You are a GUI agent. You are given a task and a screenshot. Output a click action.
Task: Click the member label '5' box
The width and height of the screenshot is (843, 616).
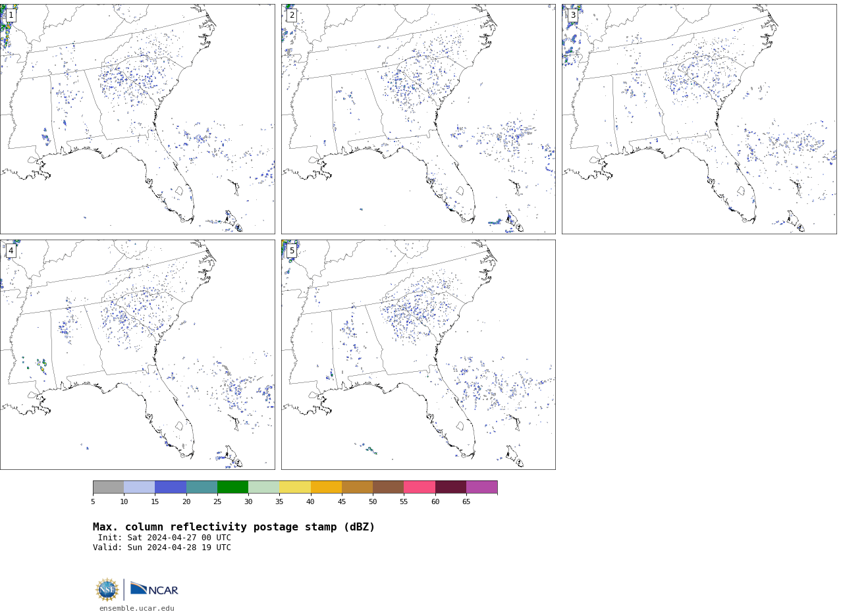[292, 251]
